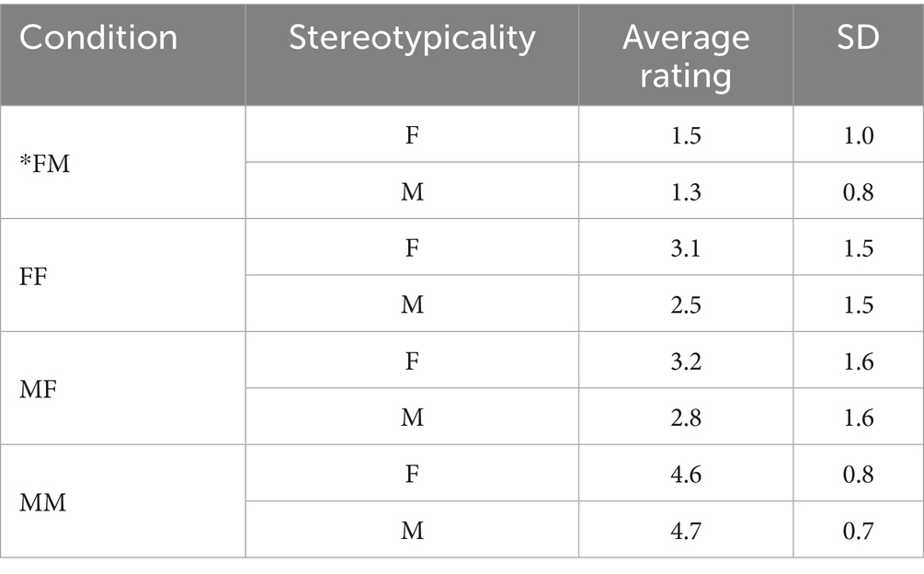Viewport: 924px width, 574px height.
Task: Select the 3.1 average rating value
Action: pyautogui.click(x=686, y=248)
